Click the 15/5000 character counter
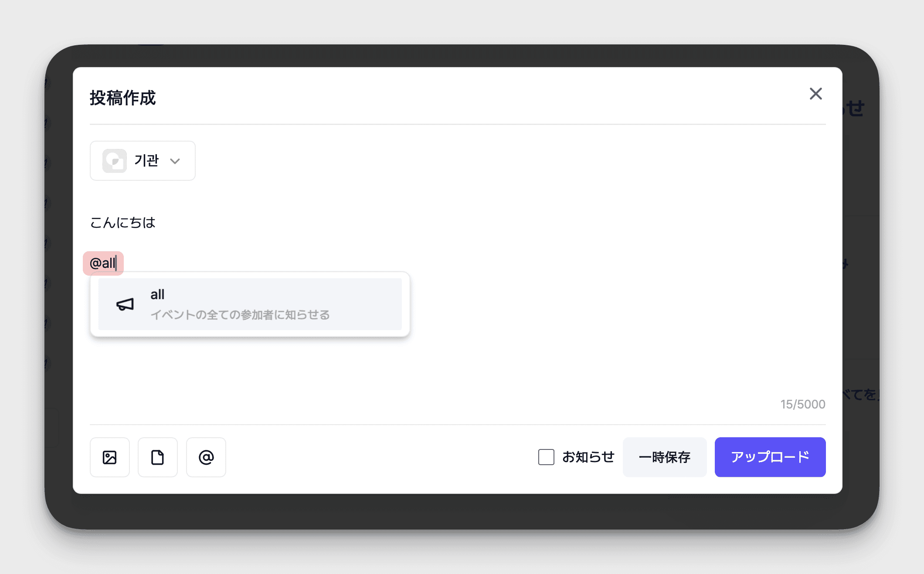 (803, 404)
